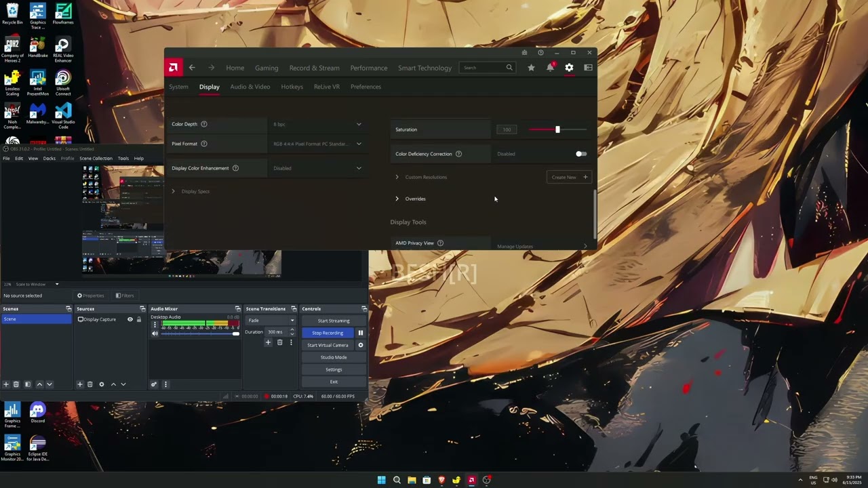This screenshot has width=868, height=488.
Task: Open Audio Mixer advanced properties gear icon
Action: point(154,384)
